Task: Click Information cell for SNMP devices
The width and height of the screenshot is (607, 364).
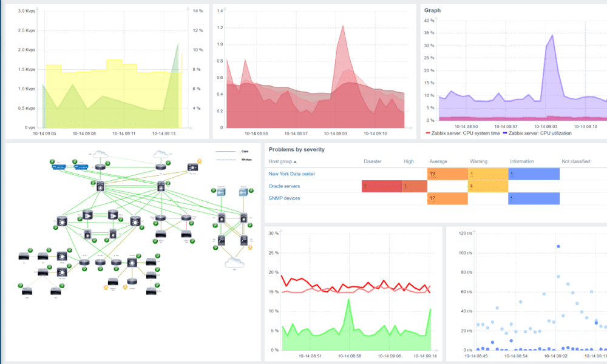Action: (534, 198)
